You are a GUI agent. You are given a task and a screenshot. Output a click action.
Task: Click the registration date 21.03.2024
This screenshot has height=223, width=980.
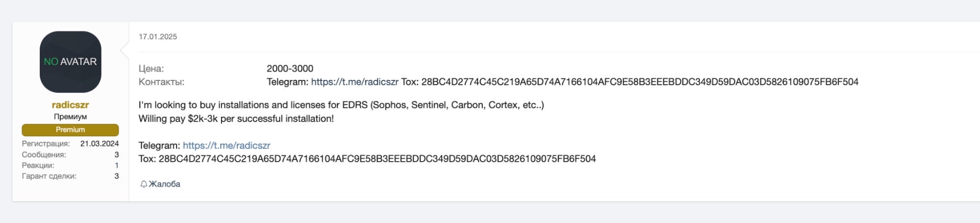(100, 144)
